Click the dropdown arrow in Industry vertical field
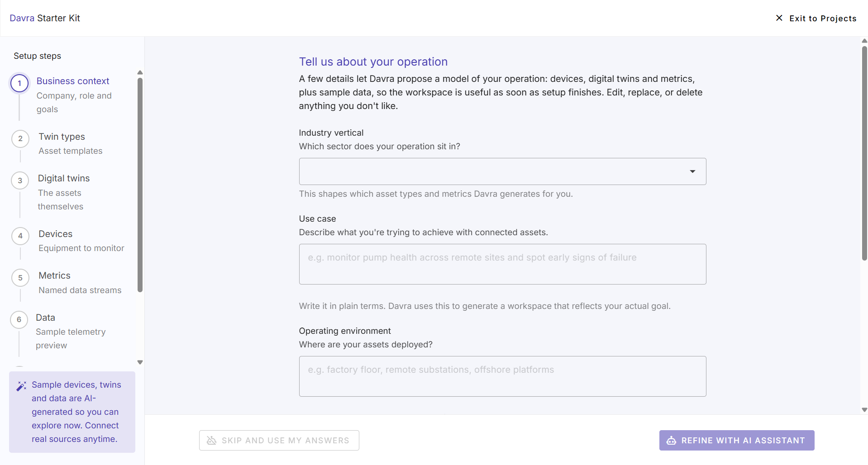The width and height of the screenshot is (868, 465). 692,171
